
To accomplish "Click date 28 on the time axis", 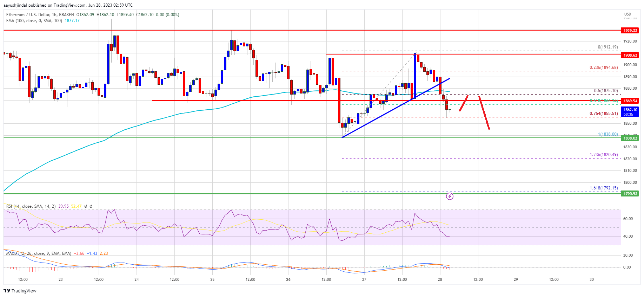I will pyautogui.click(x=440, y=280).
